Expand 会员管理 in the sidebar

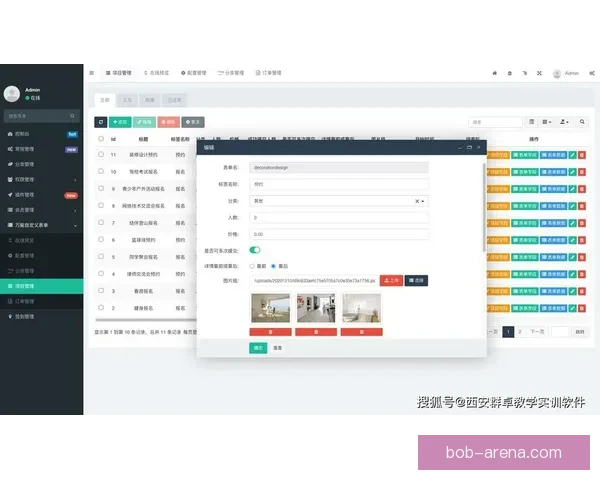pos(42,210)
